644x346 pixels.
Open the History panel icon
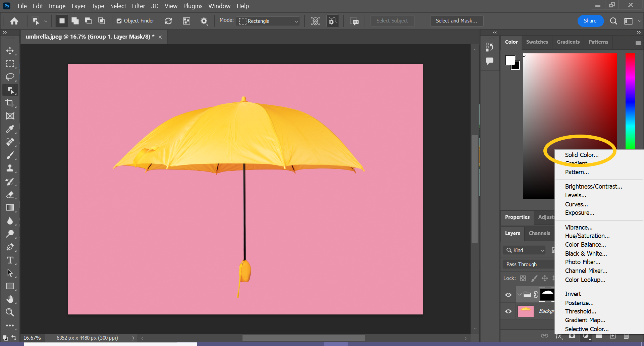point(490,47)
